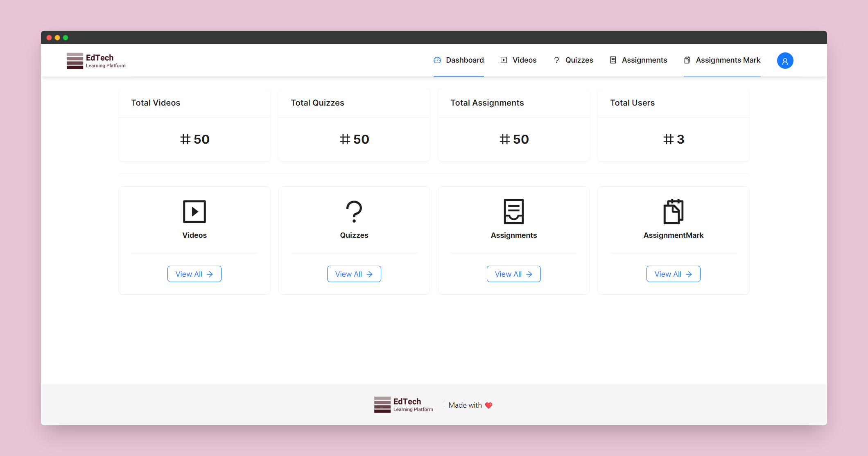Click the red heart icon in footer
Viewport: 868px width, 456px height.
click(488, 405)
